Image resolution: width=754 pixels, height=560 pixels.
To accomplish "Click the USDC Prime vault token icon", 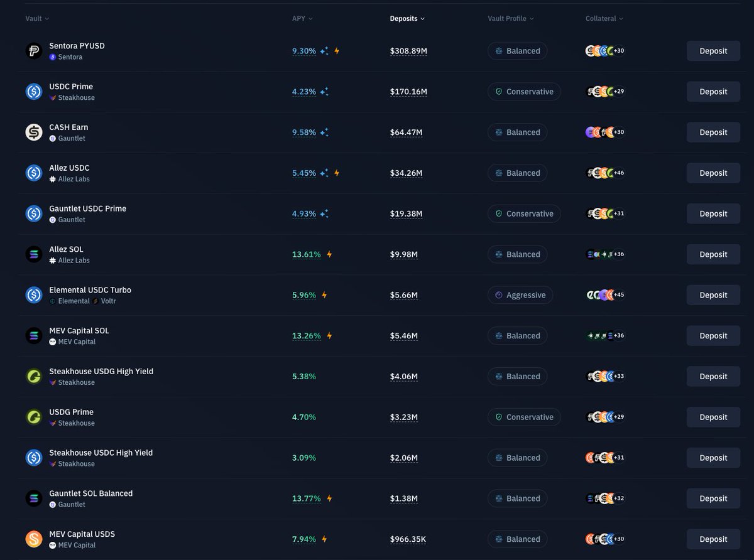I will coord(34,92).
